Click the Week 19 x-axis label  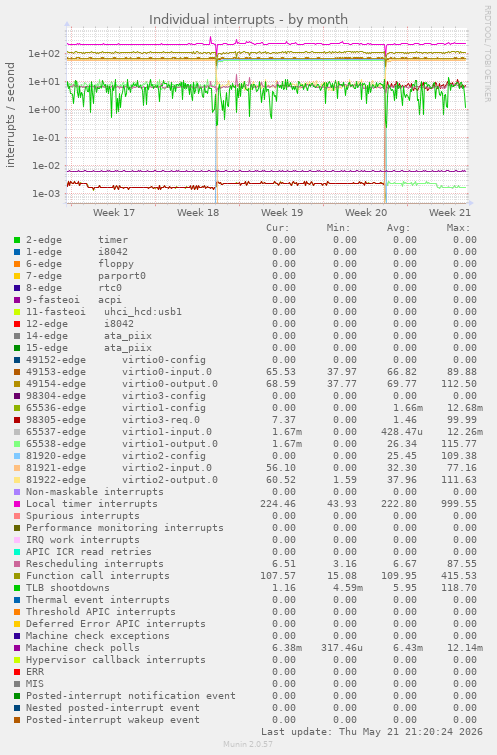(x=282, y=212)
